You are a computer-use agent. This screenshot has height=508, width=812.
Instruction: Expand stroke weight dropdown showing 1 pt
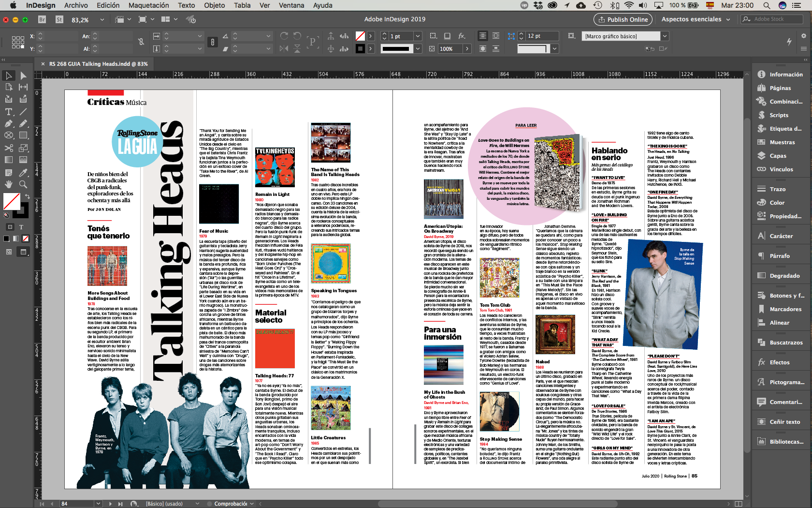pyautogui.click(x=418, y=36)
